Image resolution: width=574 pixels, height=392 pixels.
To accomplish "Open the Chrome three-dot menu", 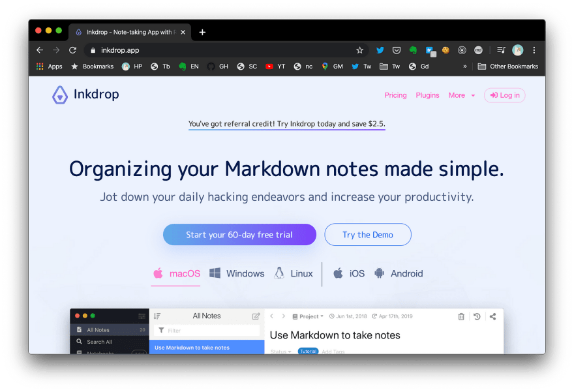I will tap(534, 50).
